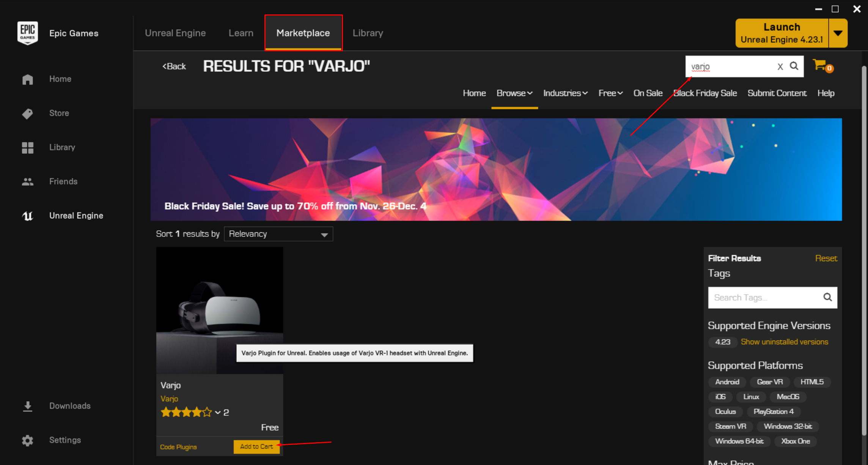This screenshot has width=868, height=465.
Task: Switch to the Unreal Engine tab
Action: tap(175, 33)
